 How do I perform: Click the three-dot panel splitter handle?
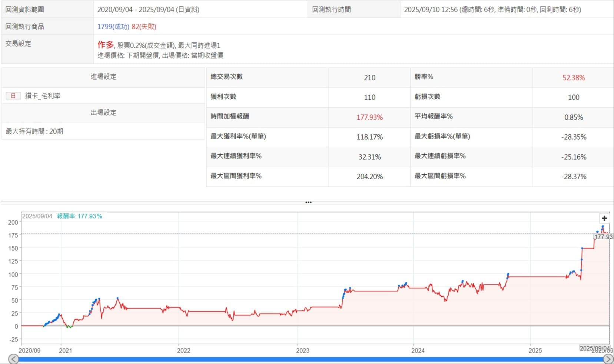point(308,203)
